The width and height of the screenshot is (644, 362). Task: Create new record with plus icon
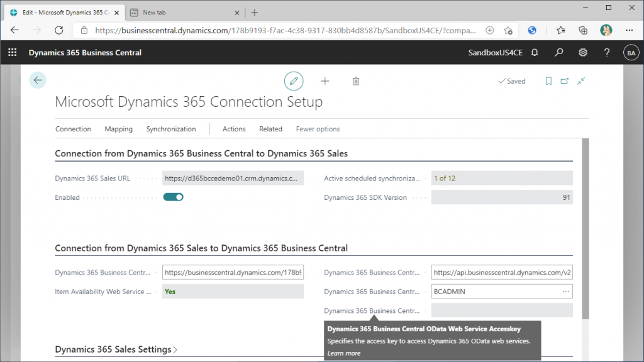pos(325,81)
